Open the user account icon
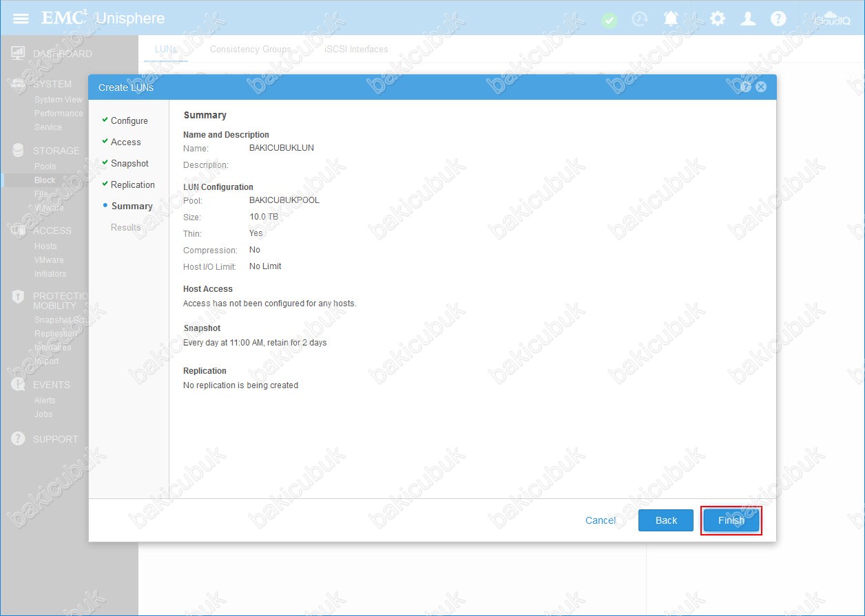The height and width of the screenshot is (616, 865). (748, 19)
